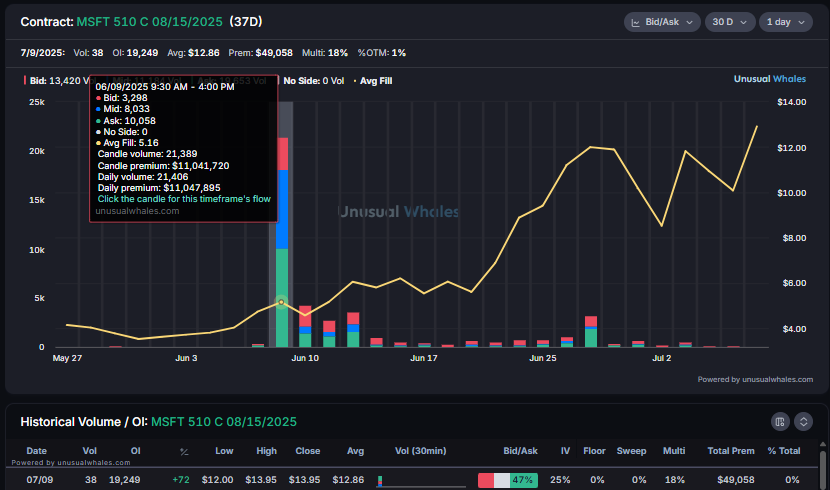This screenshot has width=830, height=490.
Task: Click the columns settings icon in Historical Volume
Action: (780, 421)
